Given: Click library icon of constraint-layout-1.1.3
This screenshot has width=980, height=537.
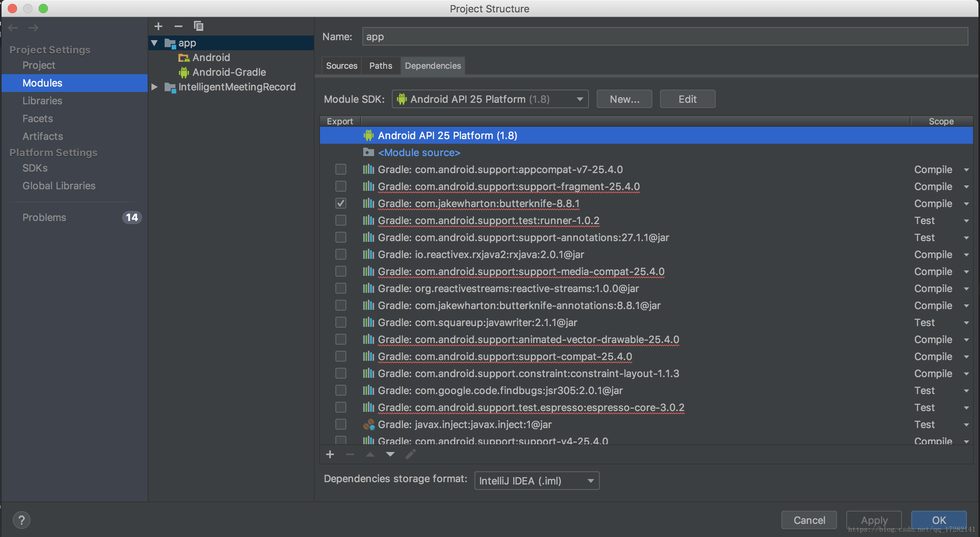Looking at the screenshot, I should point(369,373).
